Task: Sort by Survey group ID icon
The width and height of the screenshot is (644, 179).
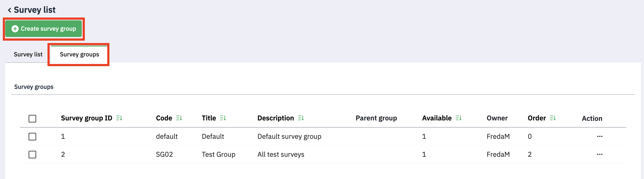Action: click(119, 118)
